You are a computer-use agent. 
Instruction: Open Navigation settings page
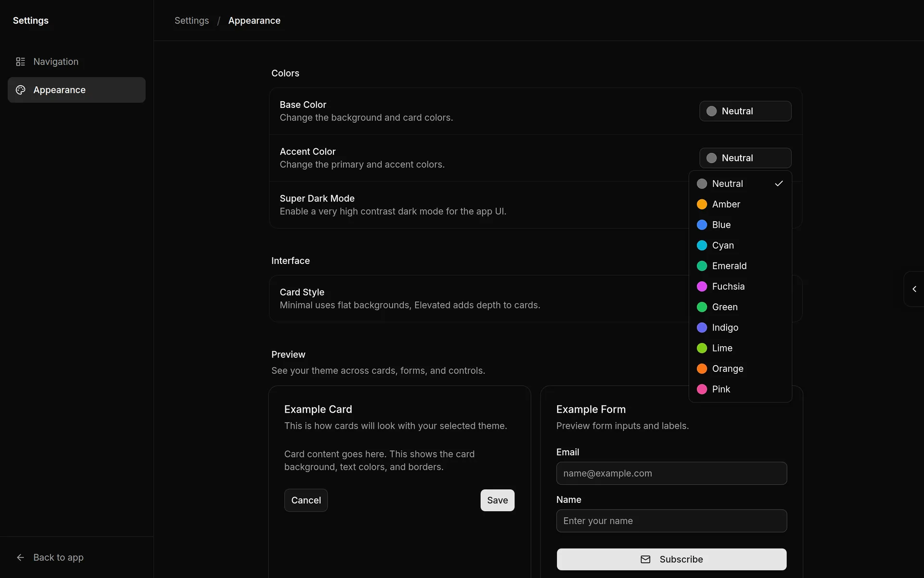[x=77, y=62]
